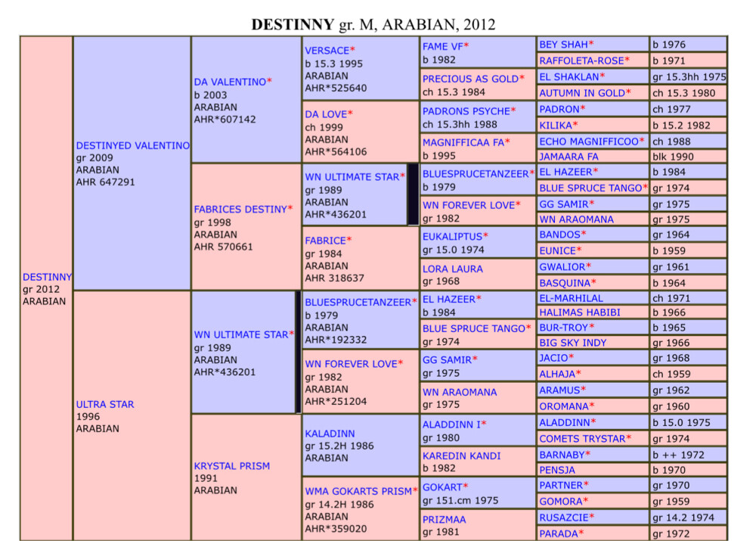Viewport: 756px width, 541px height.
Task: Open the GOKART horse link
Action: (x=442, y=487)
